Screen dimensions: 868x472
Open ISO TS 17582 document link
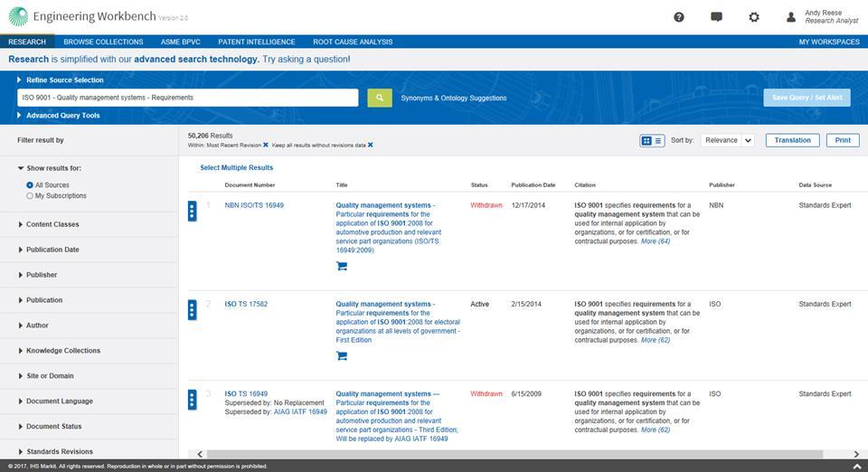pos(246,305)
